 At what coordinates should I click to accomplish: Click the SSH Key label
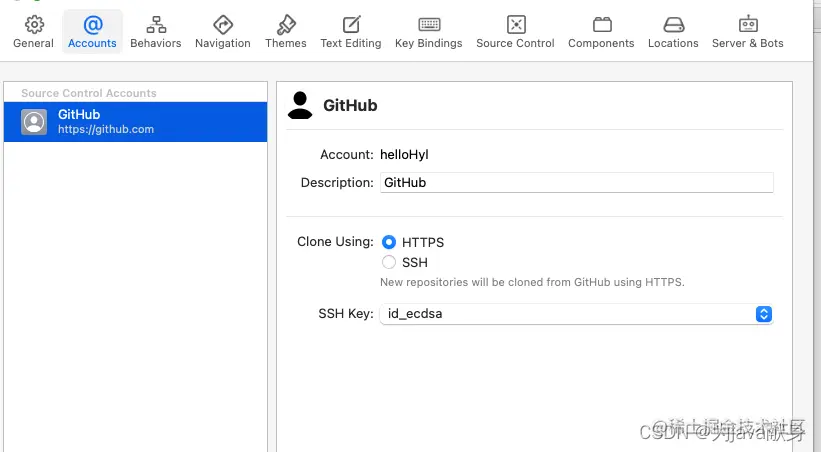(x=346, y=314)
